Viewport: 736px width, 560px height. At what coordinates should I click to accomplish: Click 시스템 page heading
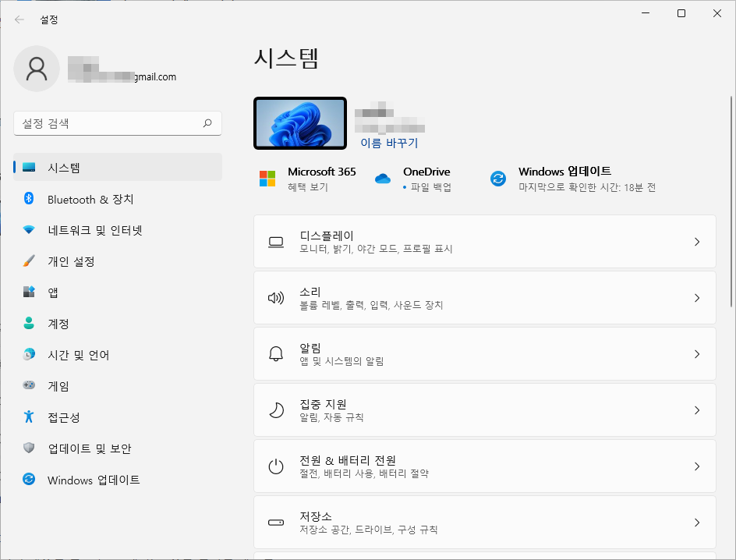286,58
